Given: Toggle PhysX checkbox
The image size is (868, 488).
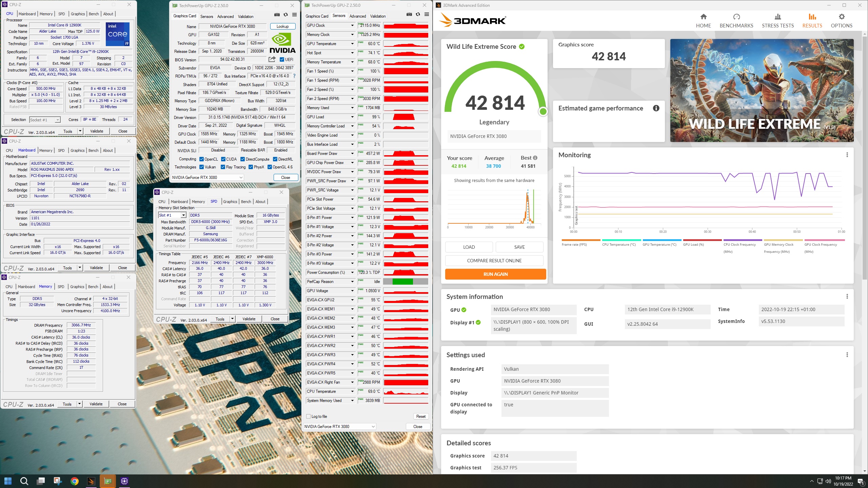Looking at the screenshot, I should pyautogui.click(x=251, y=167).
